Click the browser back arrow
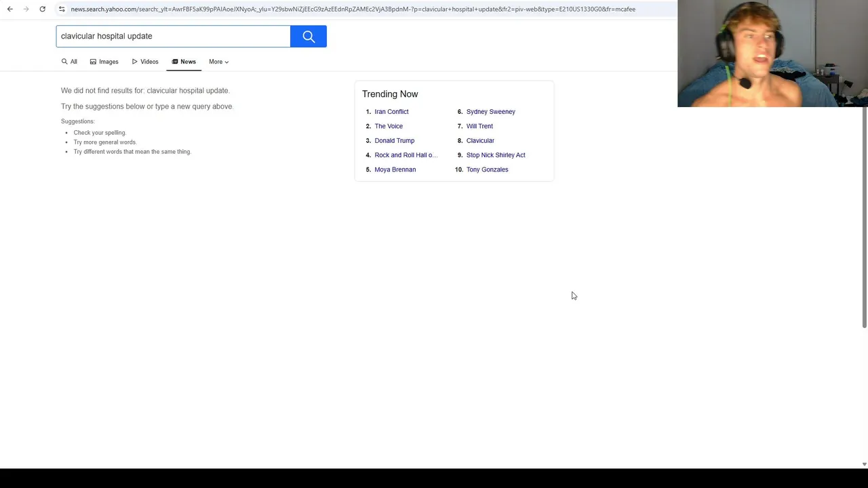Viewport: 868px width, 488px height. (9, 9)
